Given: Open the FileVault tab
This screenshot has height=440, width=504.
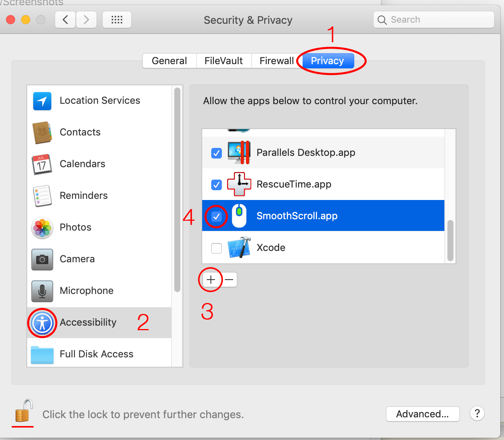Looking at the screenshot, I should point(224,61).
